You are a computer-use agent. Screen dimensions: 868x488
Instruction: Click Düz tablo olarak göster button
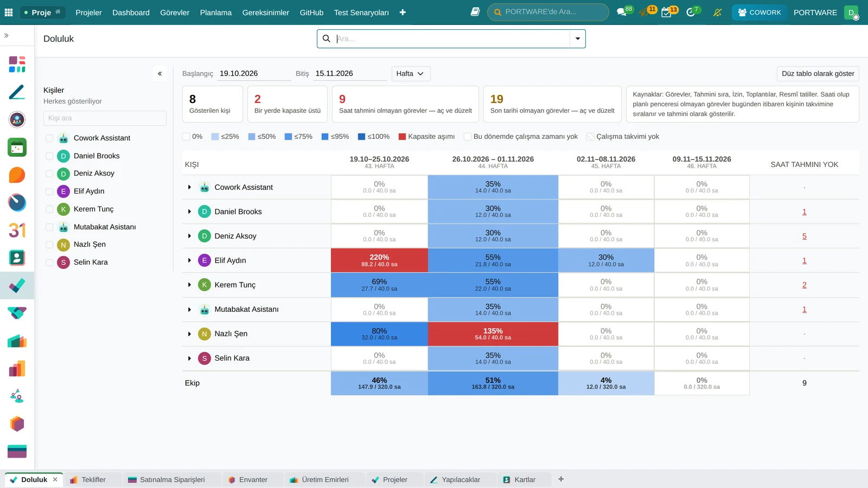(818, 74)
